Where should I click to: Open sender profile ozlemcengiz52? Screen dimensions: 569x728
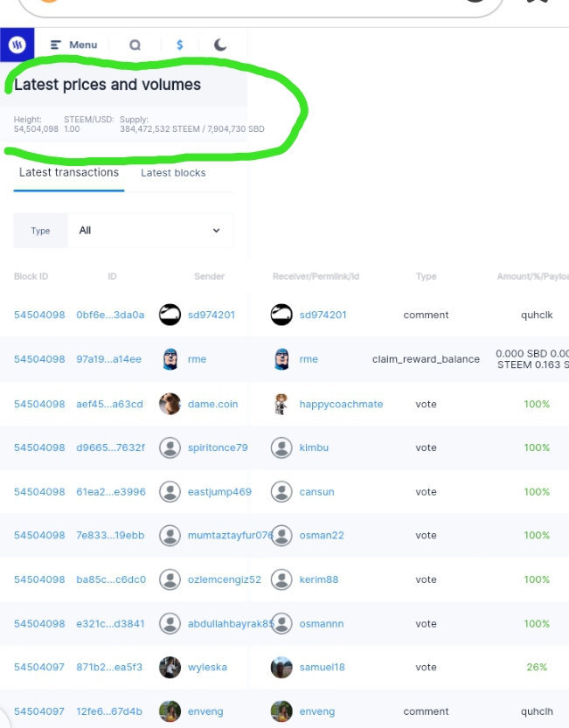[x=225, y=579]
